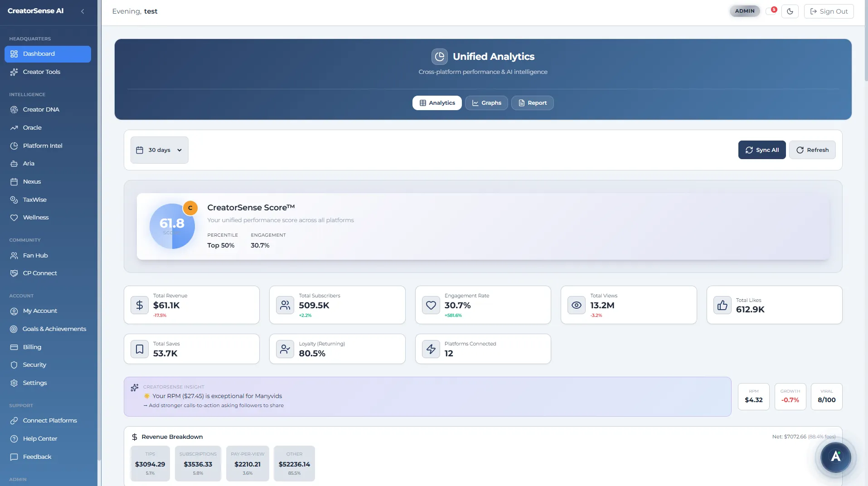Open the Report tab
Image resolution: width=868 pixels, height=486 pixels.
point(532,102)
